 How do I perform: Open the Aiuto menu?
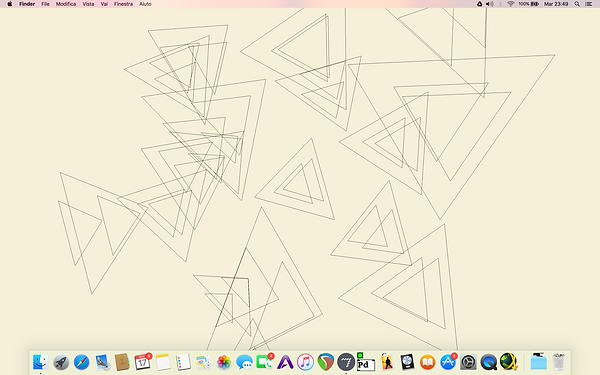coord(145,4)
